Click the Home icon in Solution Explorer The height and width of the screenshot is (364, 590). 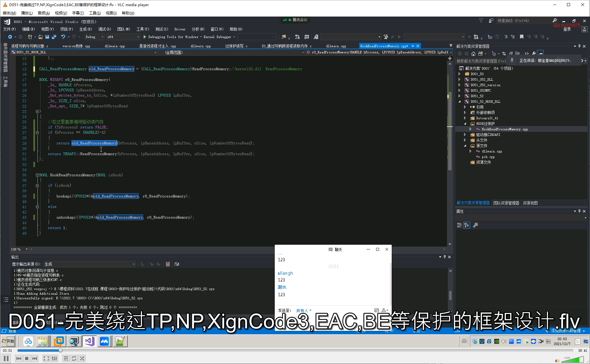473,53
